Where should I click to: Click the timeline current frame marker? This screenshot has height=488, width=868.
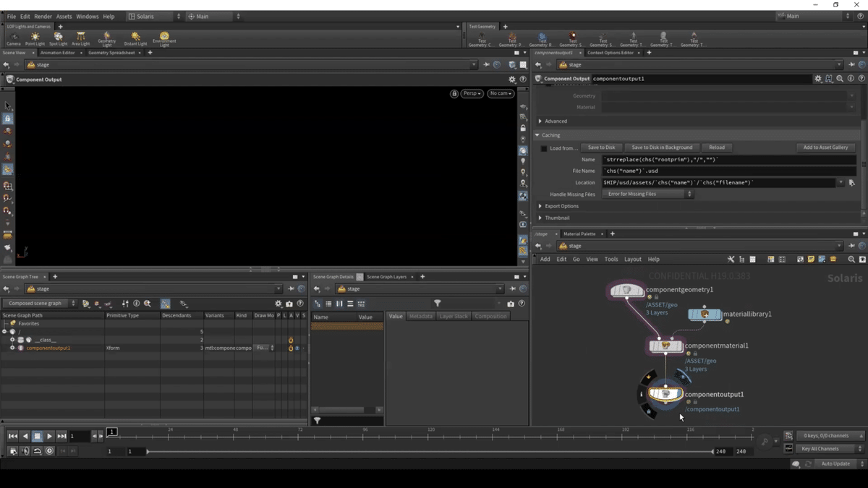tap(112, 432)
